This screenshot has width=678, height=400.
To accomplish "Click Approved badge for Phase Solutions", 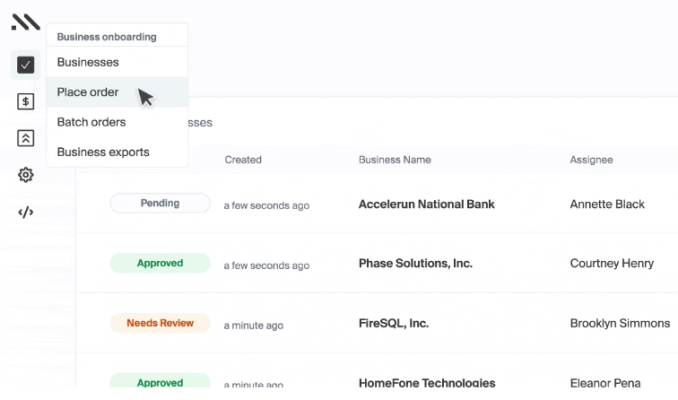I will (x=160, y=263).
